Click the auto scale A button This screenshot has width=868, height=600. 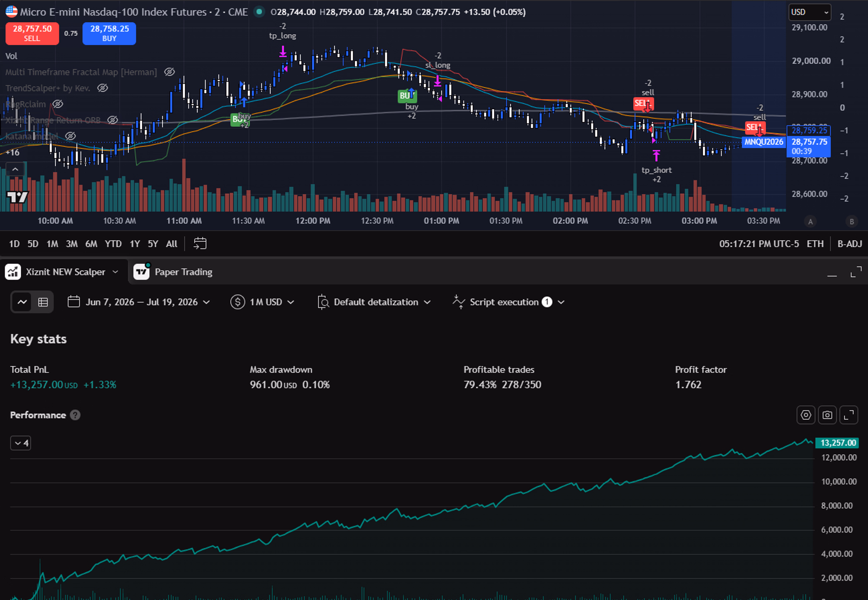point(810,222)
